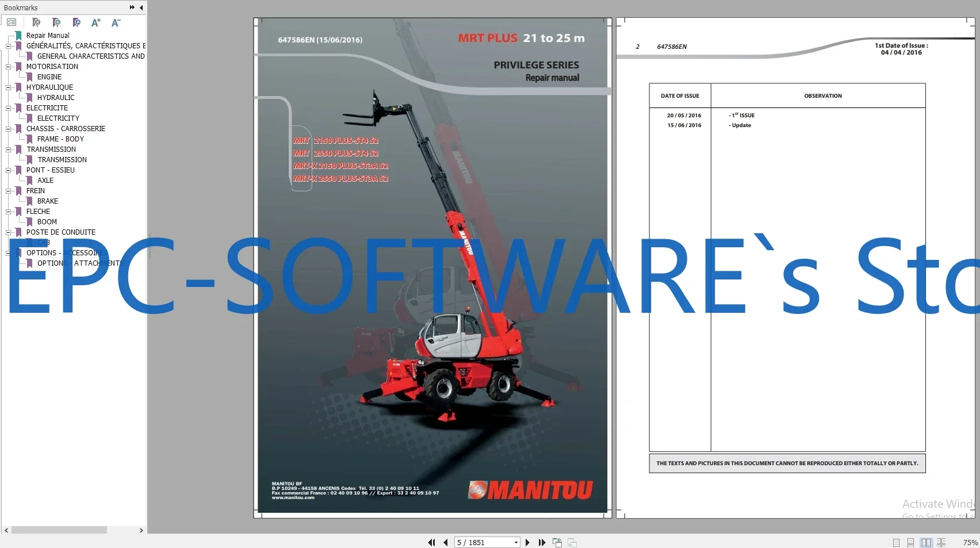Open the ELECTRICITY bookmark

[58, 118]
